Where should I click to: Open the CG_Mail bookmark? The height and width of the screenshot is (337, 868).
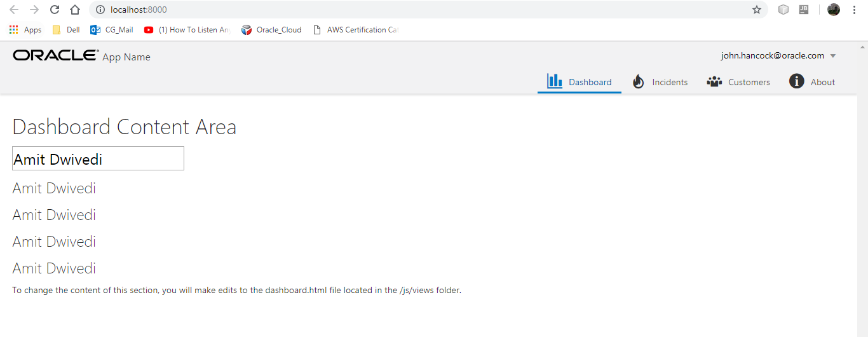[112, 30]
